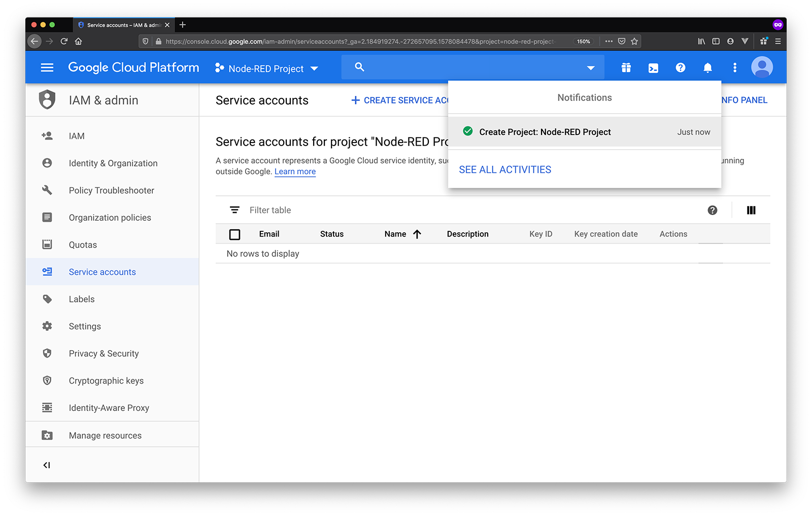Image resolution: width=812 pixels, height=516 pixels.
Task: Follow the Learn more link
Action: 295,171
